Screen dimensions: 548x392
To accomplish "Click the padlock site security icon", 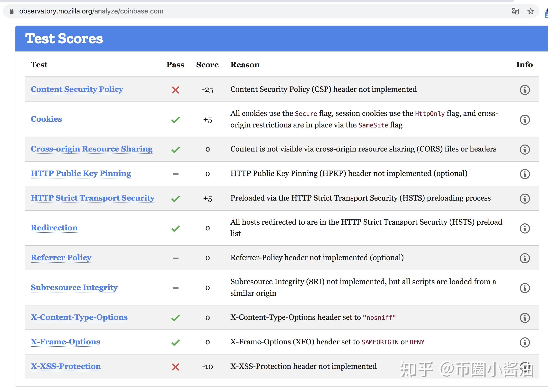I will (x=11, y=11).
